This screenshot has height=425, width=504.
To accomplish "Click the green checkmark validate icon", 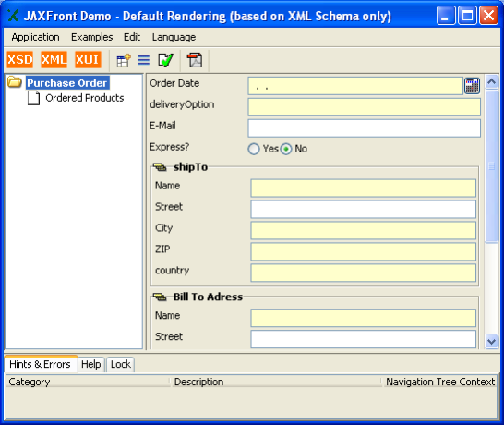I will click(x=165, y=60).
